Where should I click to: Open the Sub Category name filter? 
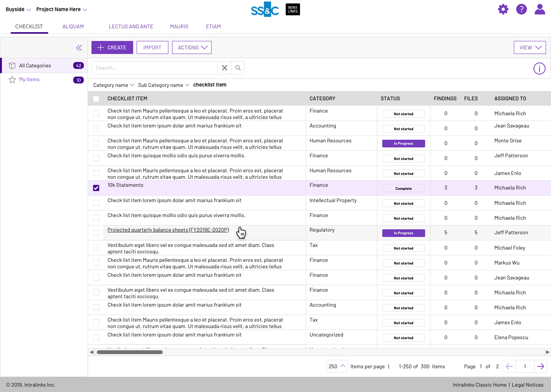(x=164, y=85)
